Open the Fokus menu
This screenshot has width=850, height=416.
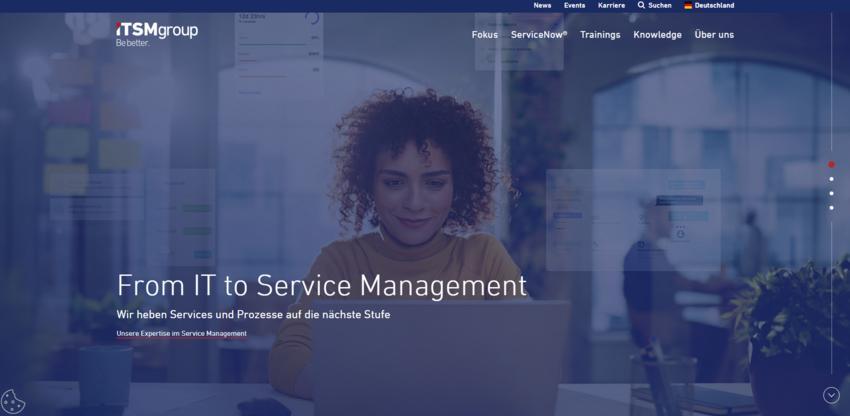coord(485,35)
